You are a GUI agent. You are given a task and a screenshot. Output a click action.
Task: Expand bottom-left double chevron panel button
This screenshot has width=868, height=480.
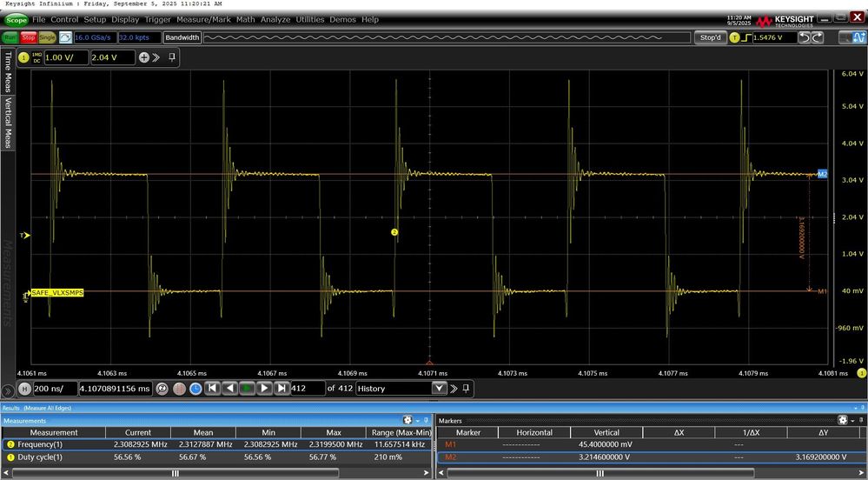8,390
